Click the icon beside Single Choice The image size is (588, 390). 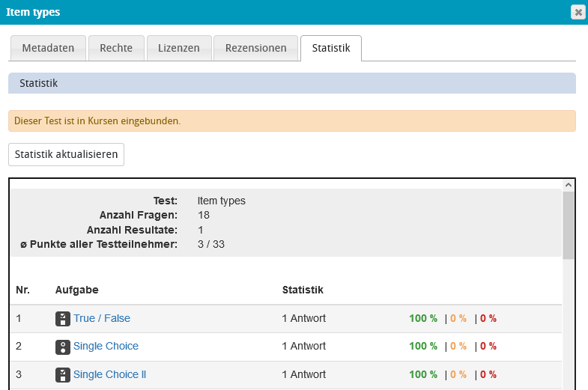pos(63,347)
